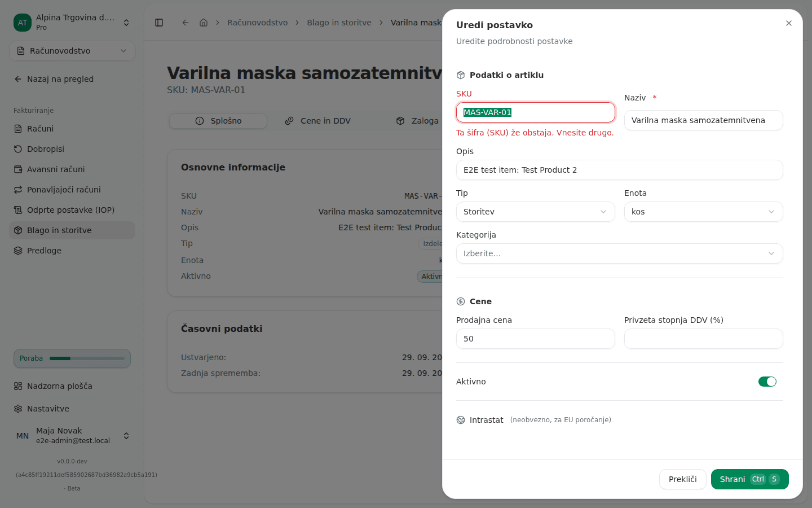This screenshot has width=812, height=508.
Task: Open the Kategorija Izberite... dropdown
Action: (620, 253)
